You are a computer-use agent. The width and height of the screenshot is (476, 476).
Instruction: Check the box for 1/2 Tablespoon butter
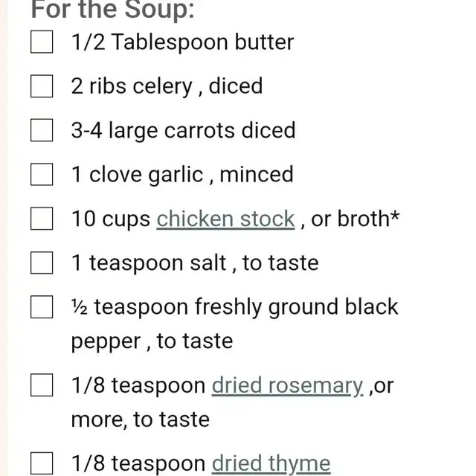[x=42, y=42]
